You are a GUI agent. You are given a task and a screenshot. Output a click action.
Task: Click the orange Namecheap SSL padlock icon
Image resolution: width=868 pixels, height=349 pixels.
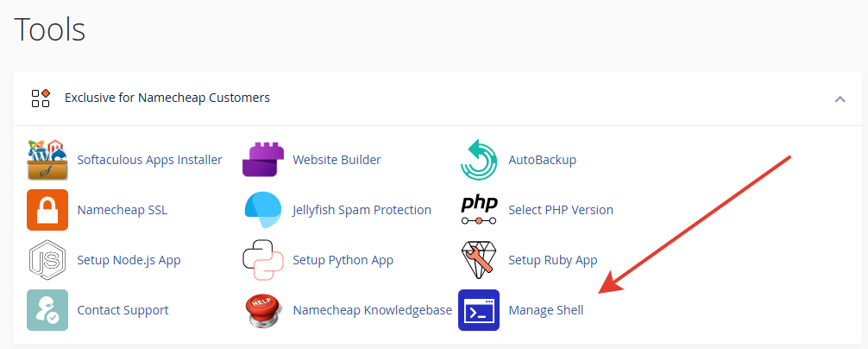(47, 210)
